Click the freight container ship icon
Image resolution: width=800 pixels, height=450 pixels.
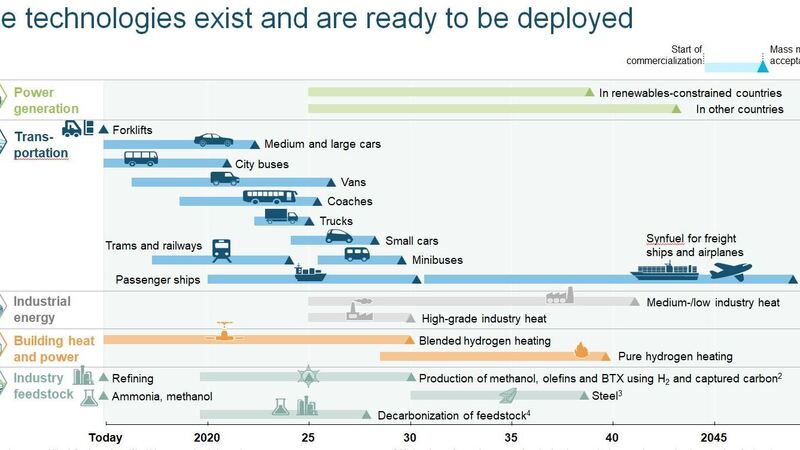coord(665,271)
